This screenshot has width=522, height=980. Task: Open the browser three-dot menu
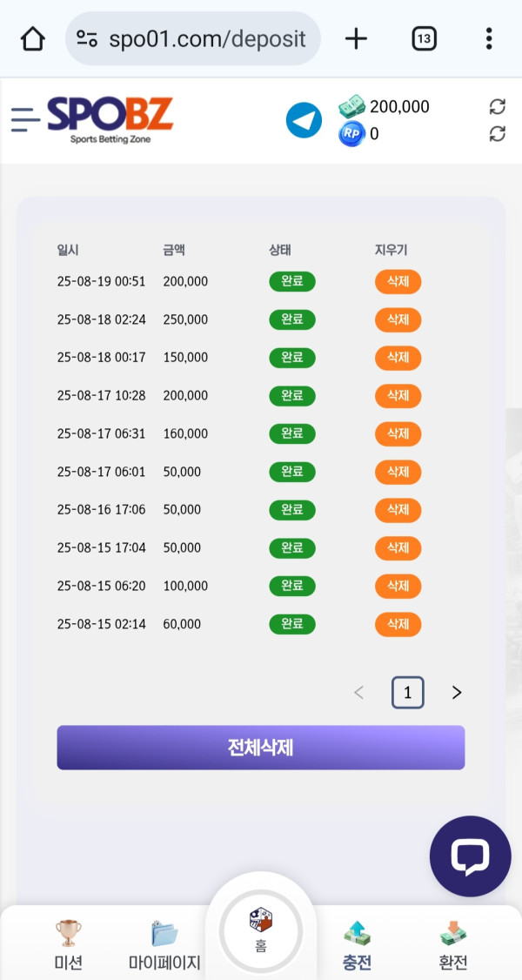[x=489, y=39]
